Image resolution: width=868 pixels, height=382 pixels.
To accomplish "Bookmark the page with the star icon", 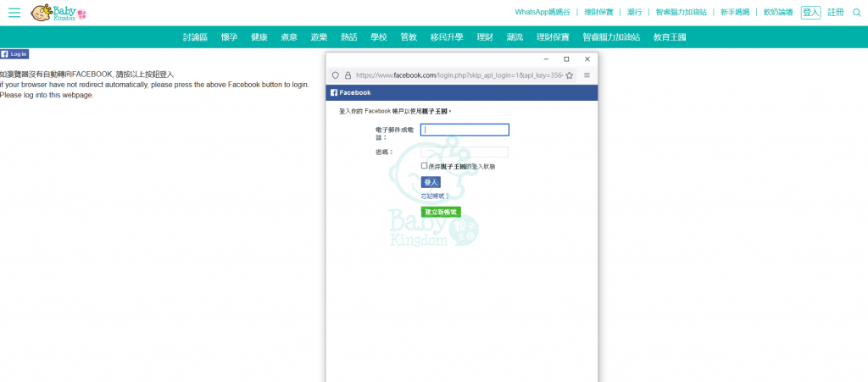I will 569,75.
